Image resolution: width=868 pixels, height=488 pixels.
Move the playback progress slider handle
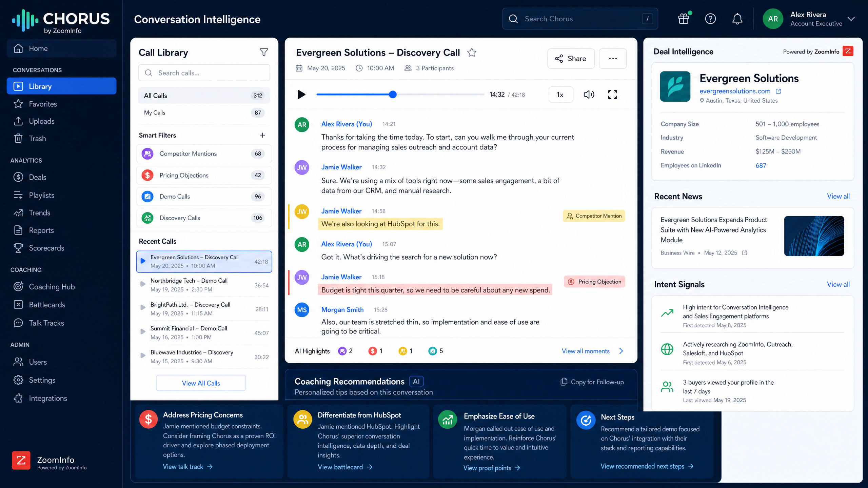393,95
